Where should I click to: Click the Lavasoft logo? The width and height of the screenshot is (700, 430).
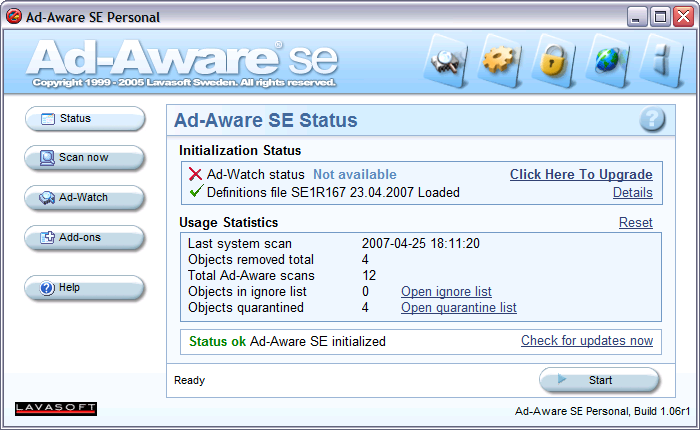tap(56, 409)
